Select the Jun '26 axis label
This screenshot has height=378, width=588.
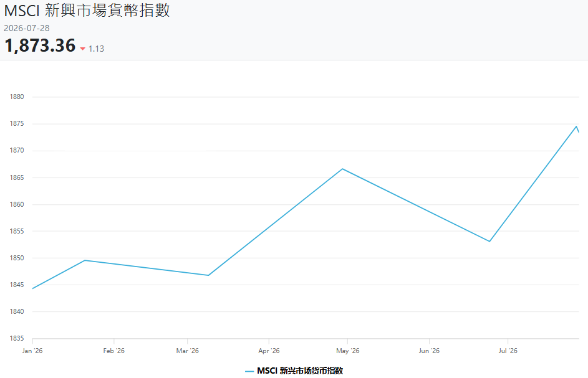pos(429,351)
